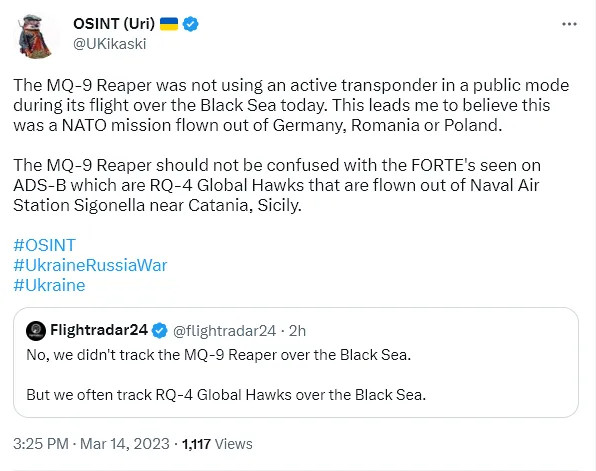Image resolution: width=596 pixels, height=471 pixels.
Task: Open the @flightradar24 handle
Action: [224, 331]
